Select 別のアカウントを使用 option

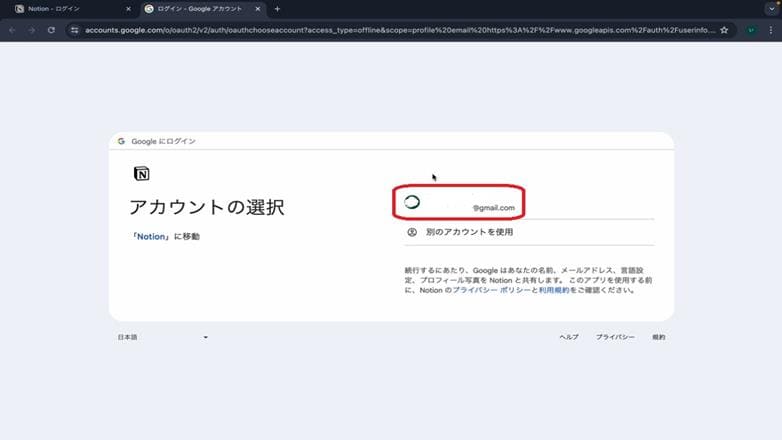point(529,232)
